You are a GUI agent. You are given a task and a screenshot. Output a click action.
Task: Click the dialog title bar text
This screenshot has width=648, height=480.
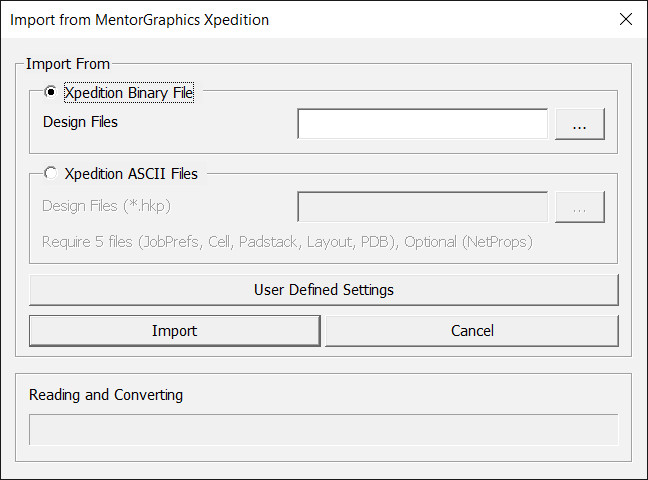pyautogui.click(x=139, y=20)
